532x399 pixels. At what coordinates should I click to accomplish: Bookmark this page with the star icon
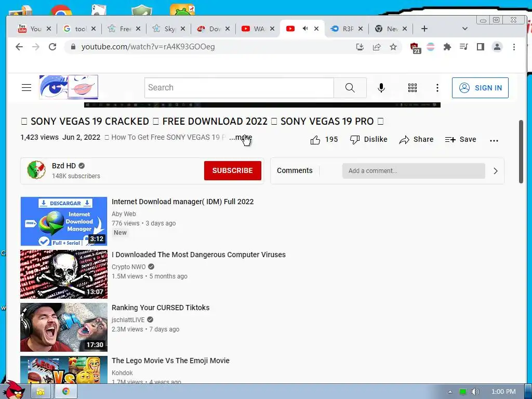(x=393, y=47)
